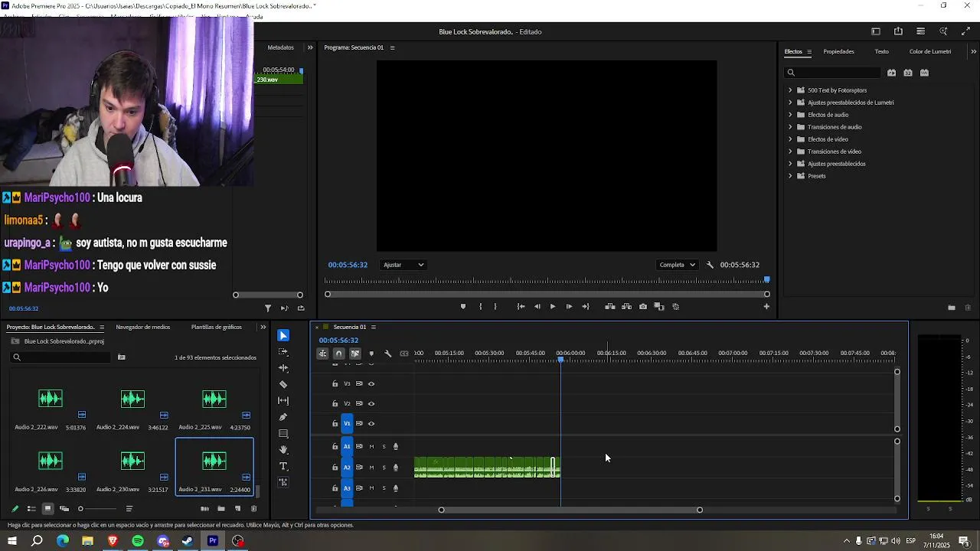Open Program monitor wrench settings
980x551 pixels.
point(710,265)
